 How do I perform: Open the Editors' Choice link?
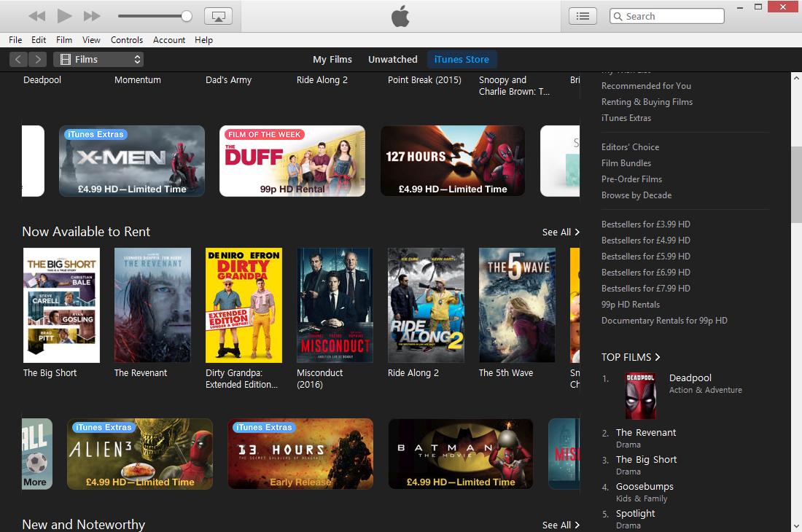630,147
